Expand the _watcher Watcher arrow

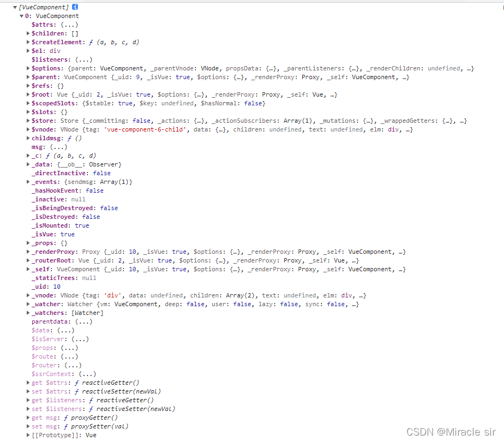click(28, 304)
